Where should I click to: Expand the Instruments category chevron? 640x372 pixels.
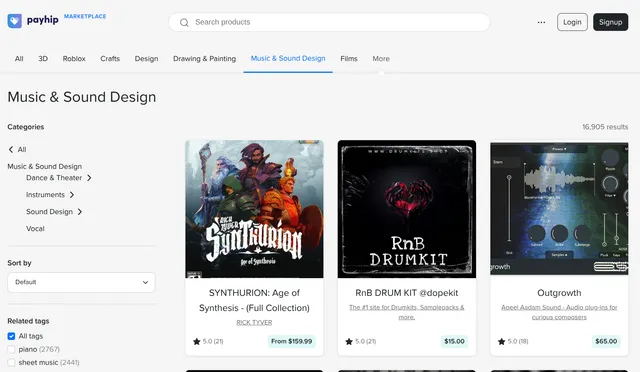click(72, 195)
